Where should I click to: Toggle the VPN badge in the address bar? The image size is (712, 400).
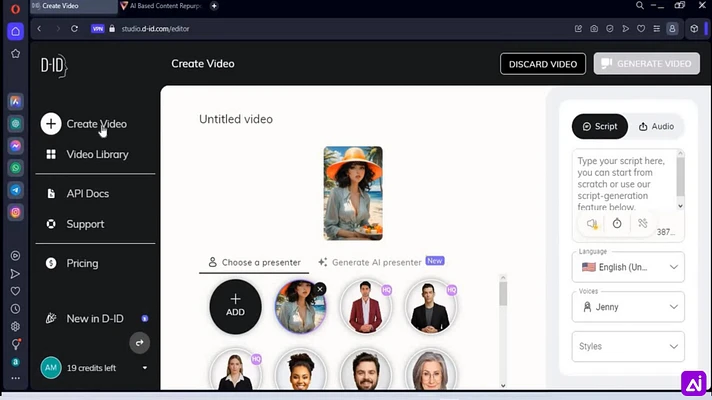tap(98, 29)
